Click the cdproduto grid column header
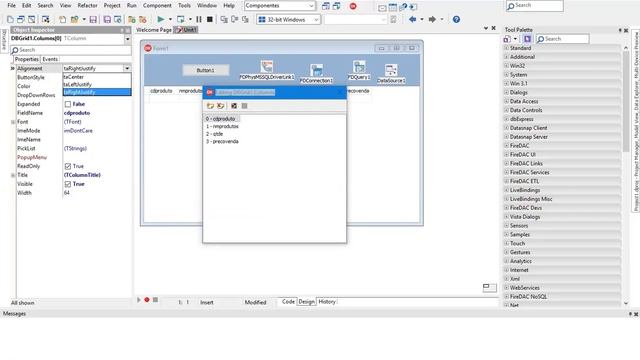The image size is (640, 360). 161,91
